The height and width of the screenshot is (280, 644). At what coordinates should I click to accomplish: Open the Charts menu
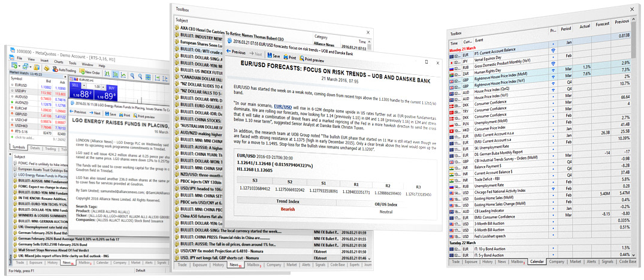click(59, 62)
